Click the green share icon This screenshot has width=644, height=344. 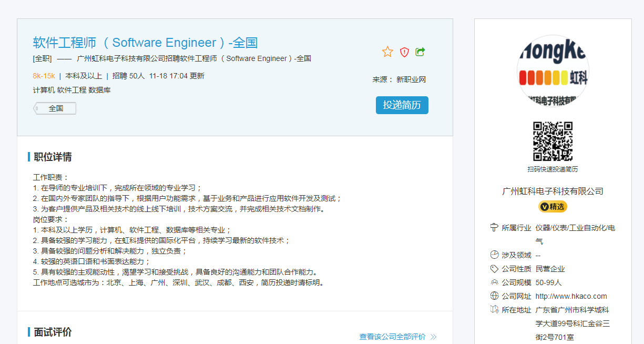pyautogui.click(x=420, y=52)
